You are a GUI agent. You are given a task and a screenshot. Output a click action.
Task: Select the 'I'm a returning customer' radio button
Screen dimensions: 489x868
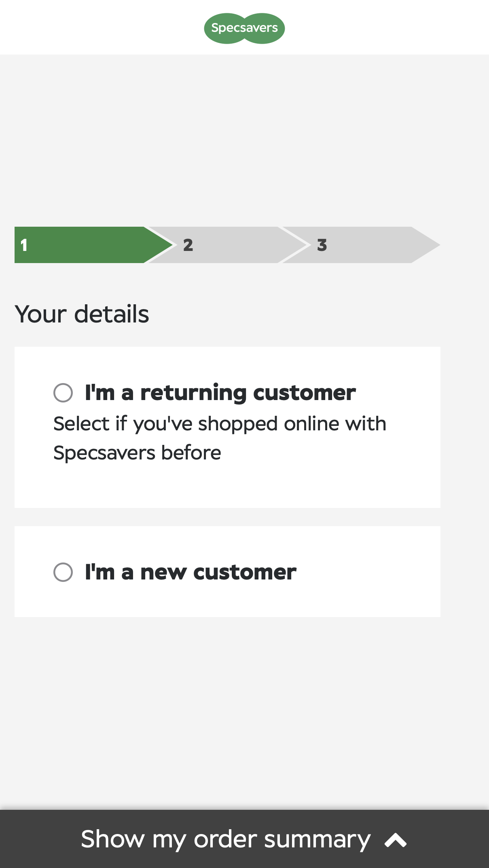point(64,392)
